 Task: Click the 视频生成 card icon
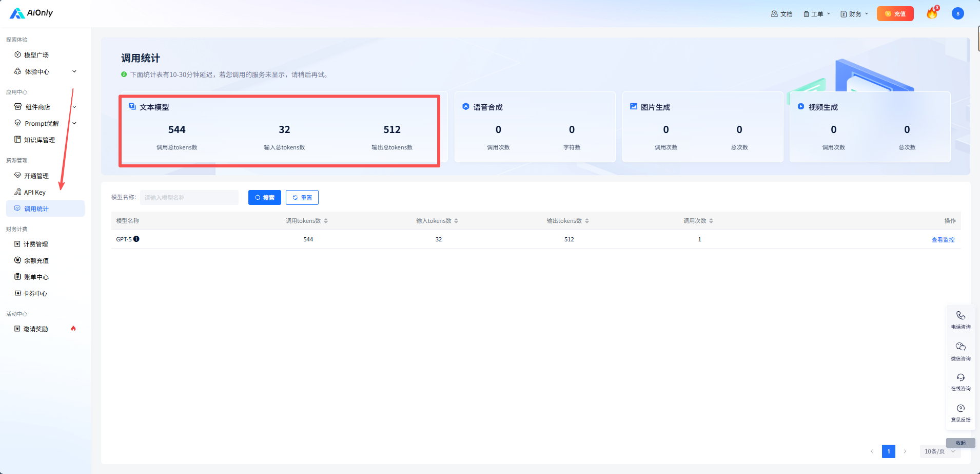point(801,106)
